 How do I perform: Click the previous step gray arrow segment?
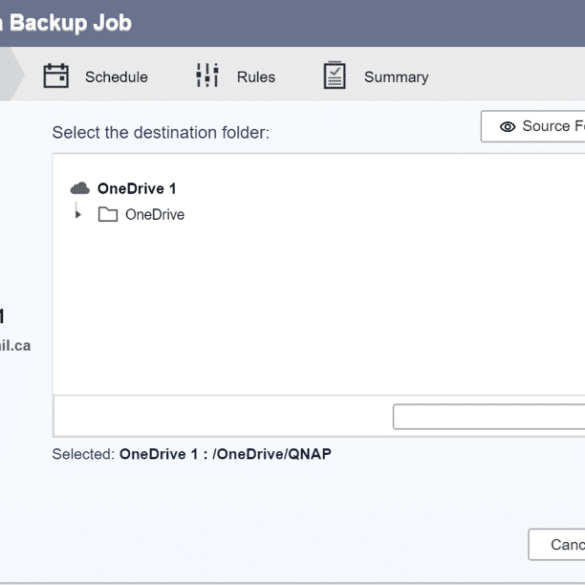tap(12, 74)
